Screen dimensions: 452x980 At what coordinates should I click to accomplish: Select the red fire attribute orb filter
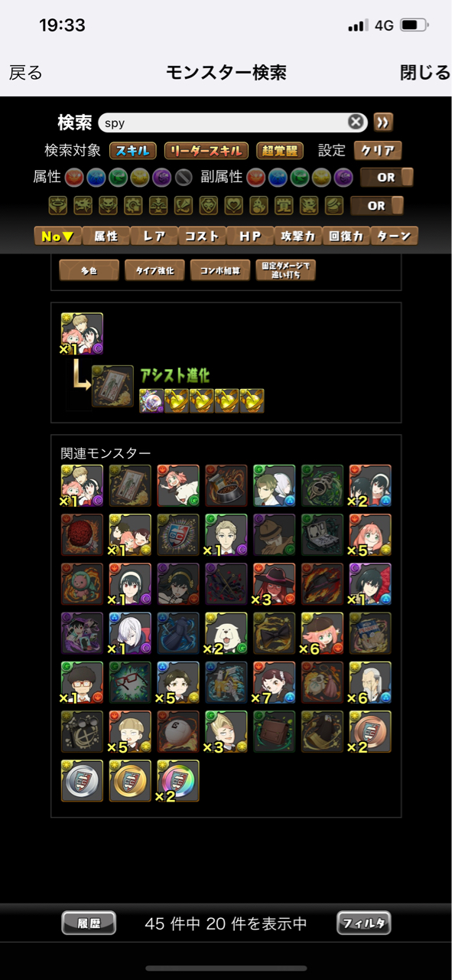[x=74, y=178]
